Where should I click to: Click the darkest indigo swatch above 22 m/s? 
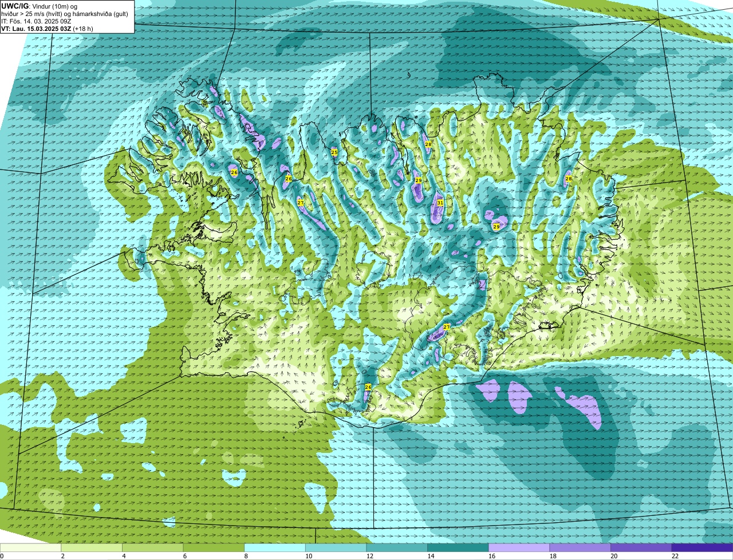[703, 547]
